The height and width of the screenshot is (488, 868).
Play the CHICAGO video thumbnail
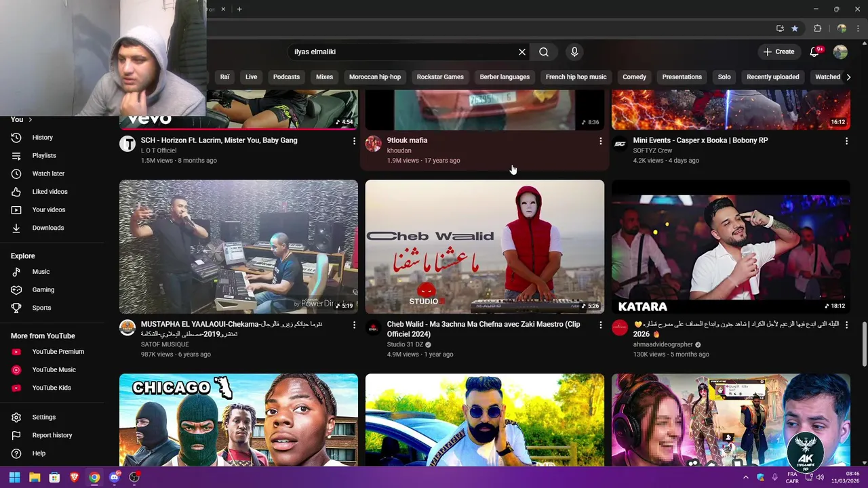tap(239, 420)
